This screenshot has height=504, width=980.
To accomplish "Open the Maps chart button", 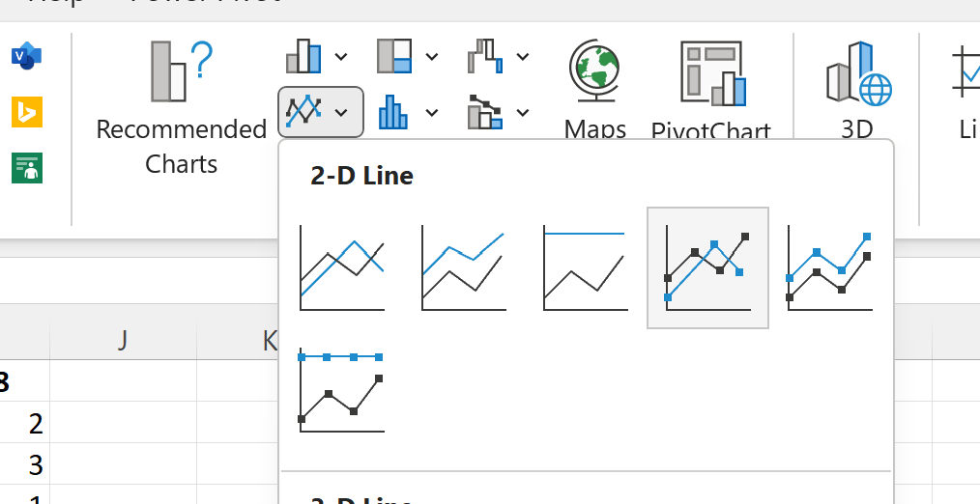I will (x=595, y=88).
